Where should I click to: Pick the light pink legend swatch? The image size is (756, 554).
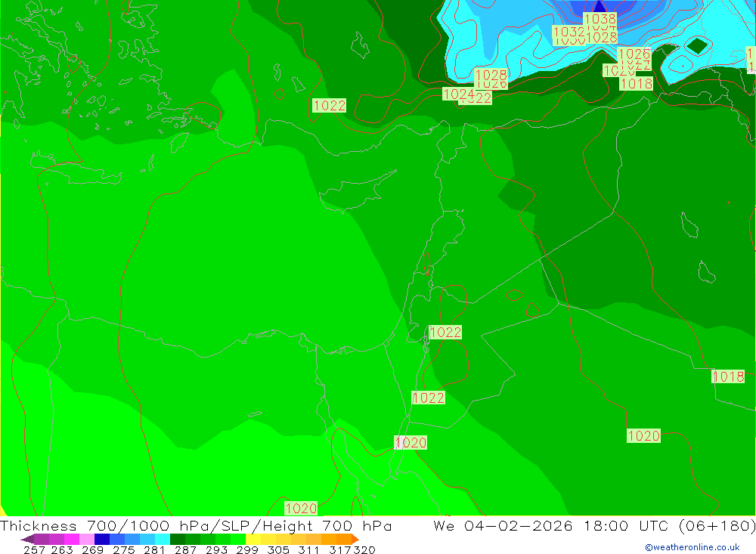tap(87, 539)
